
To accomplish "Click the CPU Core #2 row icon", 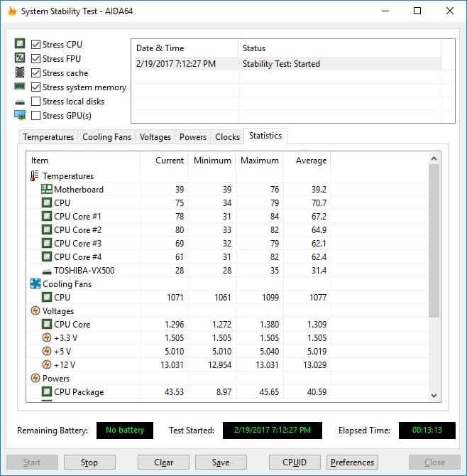I will tap(46, 229).
